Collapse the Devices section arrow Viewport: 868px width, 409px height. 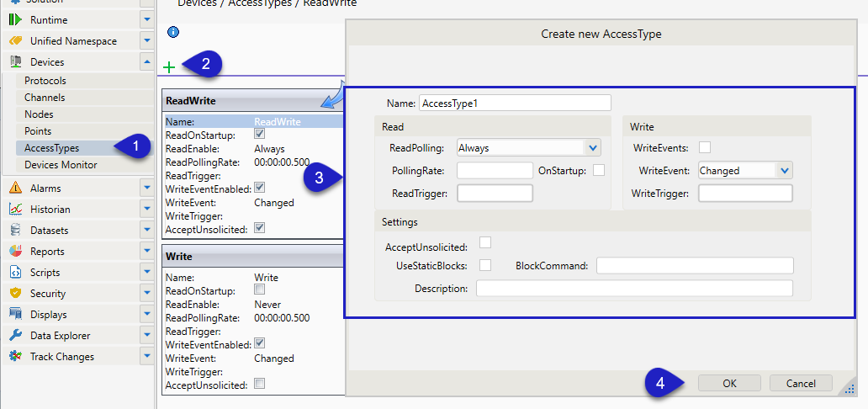coord(146,61)
